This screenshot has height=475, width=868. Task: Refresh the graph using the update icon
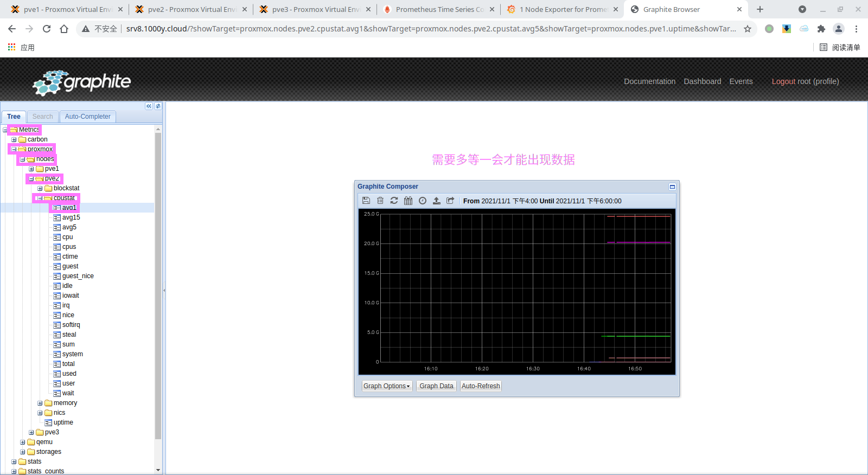point(394,201)
